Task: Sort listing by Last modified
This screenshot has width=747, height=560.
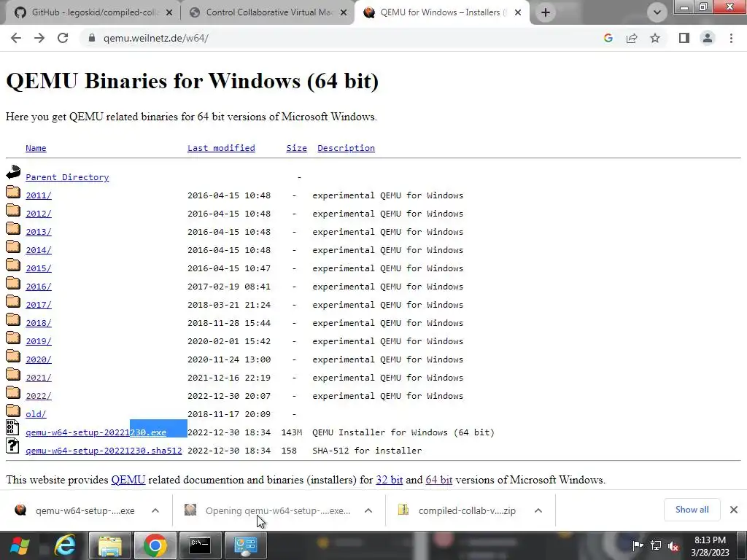Action: (221, 148)
